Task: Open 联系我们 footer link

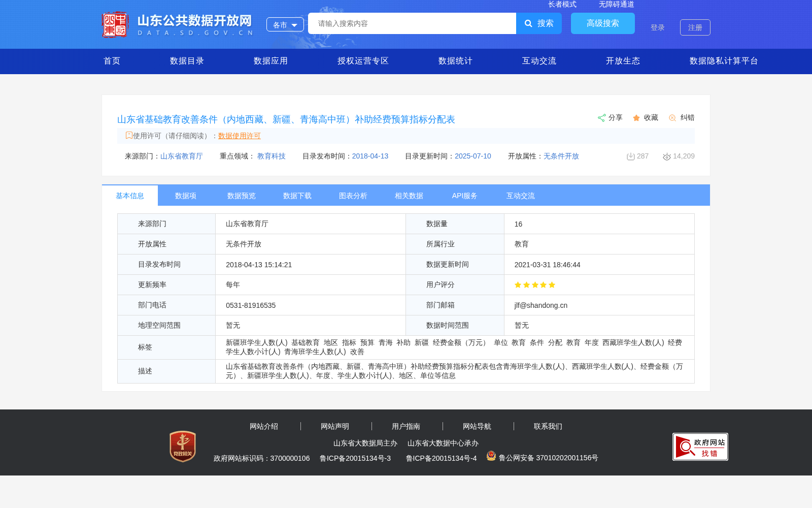Action: click(548, 426)
